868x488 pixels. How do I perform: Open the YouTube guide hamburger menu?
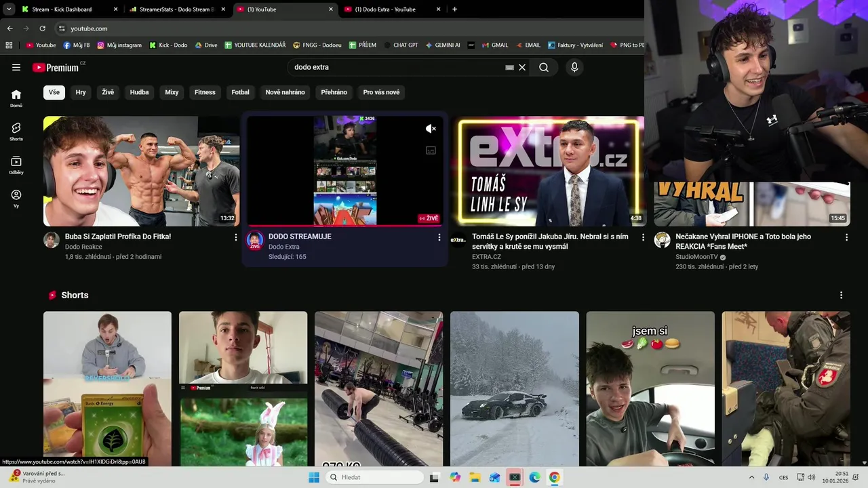pos(16,67)
